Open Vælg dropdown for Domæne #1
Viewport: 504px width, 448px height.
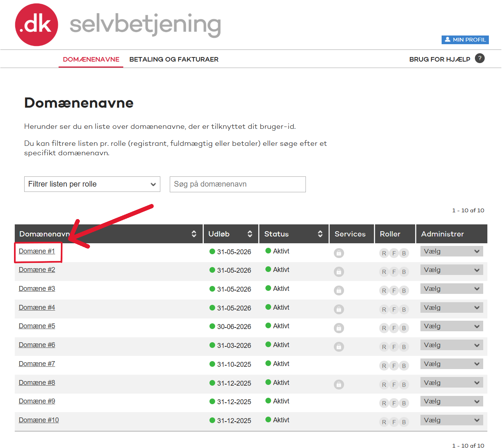click(452, 251)
